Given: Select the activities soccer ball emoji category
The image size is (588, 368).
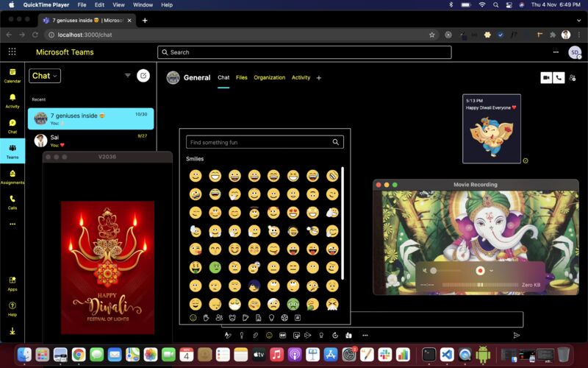Looking at the screenshot, I should [x=284, y=318].
